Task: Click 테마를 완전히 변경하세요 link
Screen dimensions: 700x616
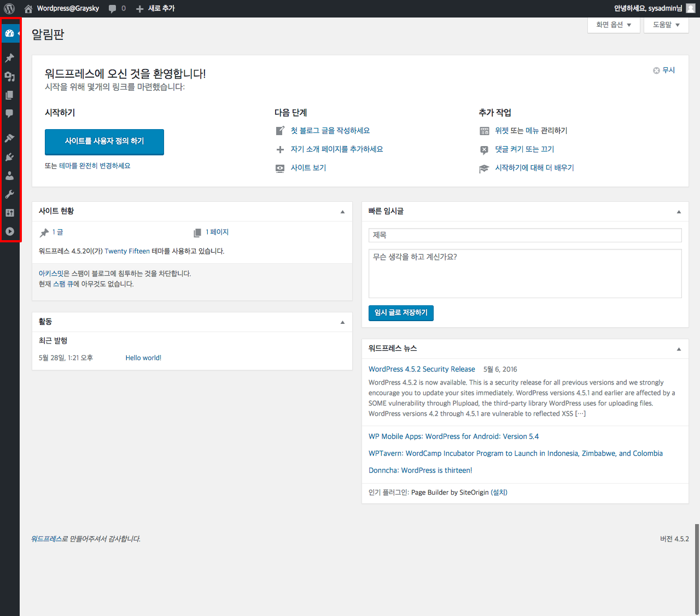Action: pos(95,166)
